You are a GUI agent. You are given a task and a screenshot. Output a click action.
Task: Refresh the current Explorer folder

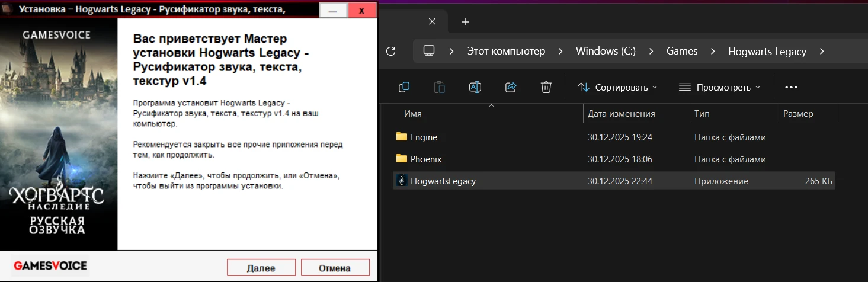click(390, 51)
